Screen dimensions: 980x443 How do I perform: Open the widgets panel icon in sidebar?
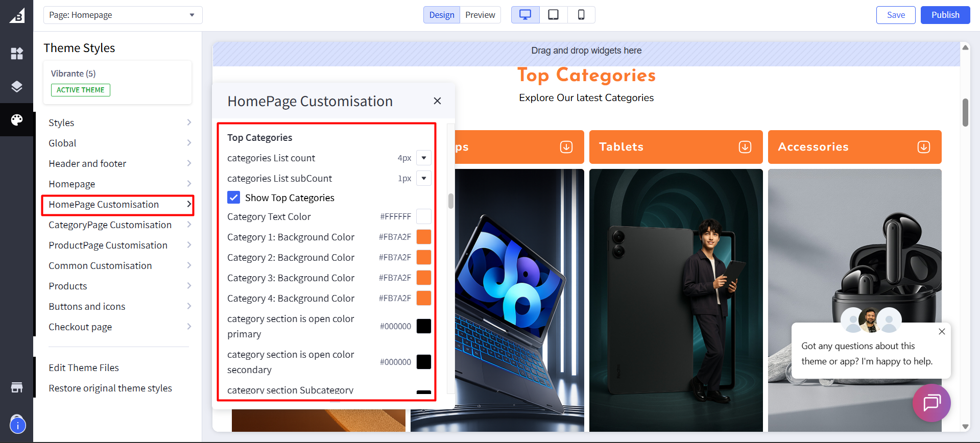pos(17,54)
